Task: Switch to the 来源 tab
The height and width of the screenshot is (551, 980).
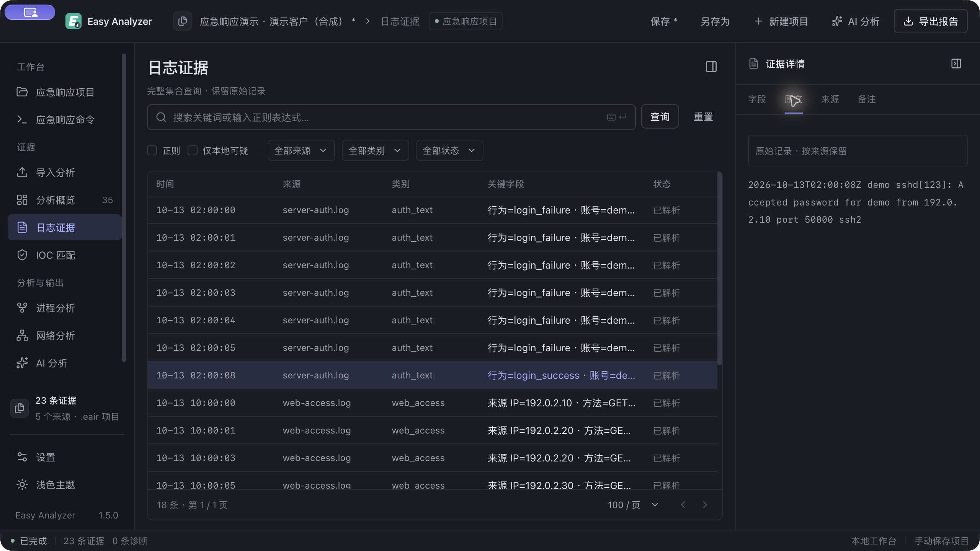Action: coord(830,99)
